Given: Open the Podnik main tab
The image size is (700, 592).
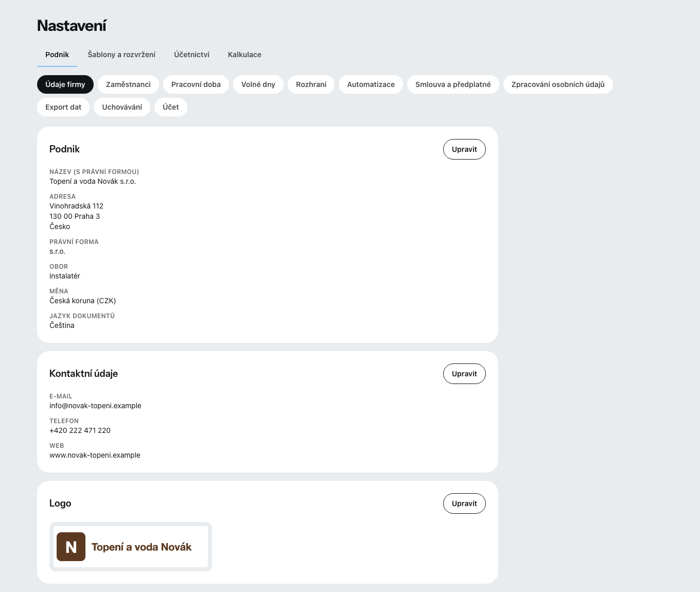Looking at the screenshot, I should (x=57, y=55).
